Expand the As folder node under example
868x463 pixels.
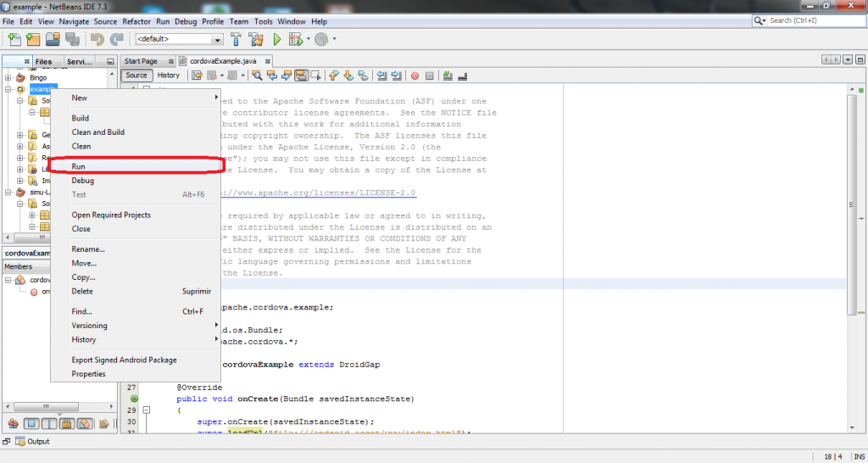(x=20, y=146)
